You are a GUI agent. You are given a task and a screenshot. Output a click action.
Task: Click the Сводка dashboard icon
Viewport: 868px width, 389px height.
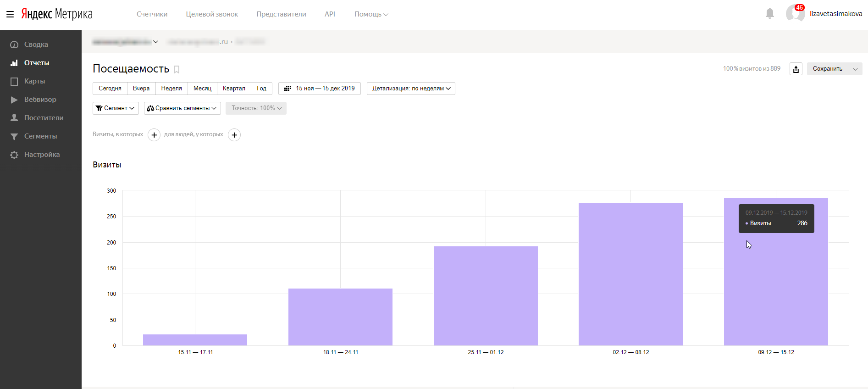[14, 44]
